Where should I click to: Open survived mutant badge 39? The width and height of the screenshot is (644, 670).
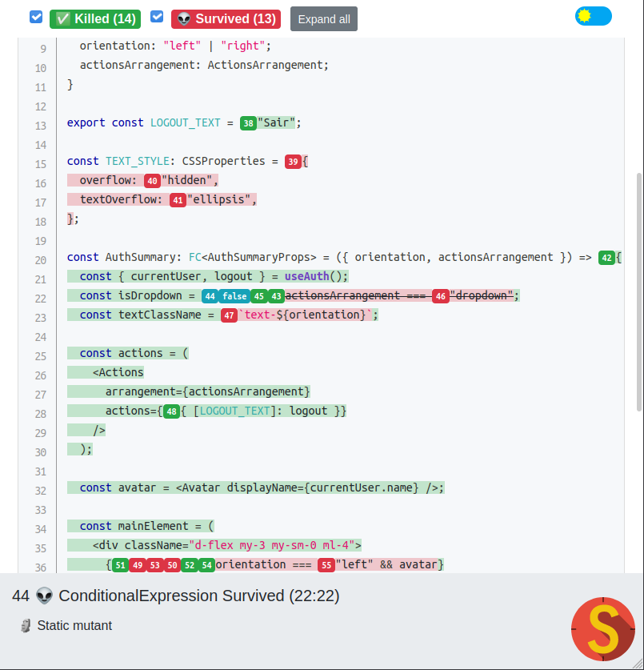pos(293,162)
